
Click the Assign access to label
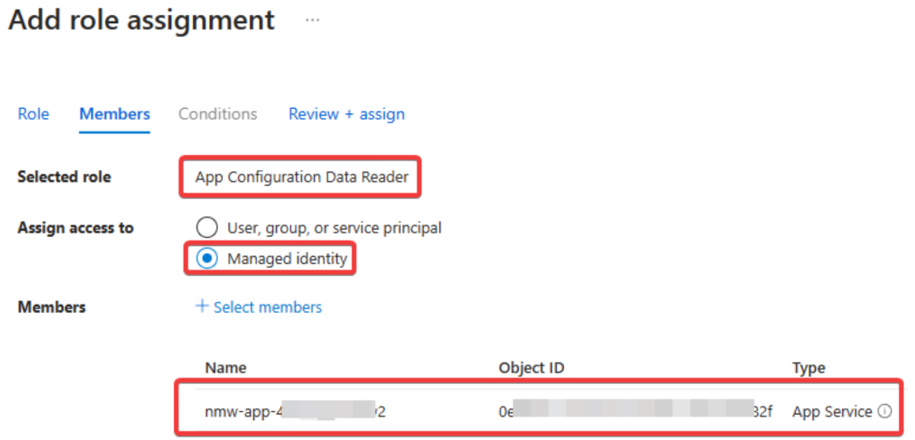click(76, 228)
